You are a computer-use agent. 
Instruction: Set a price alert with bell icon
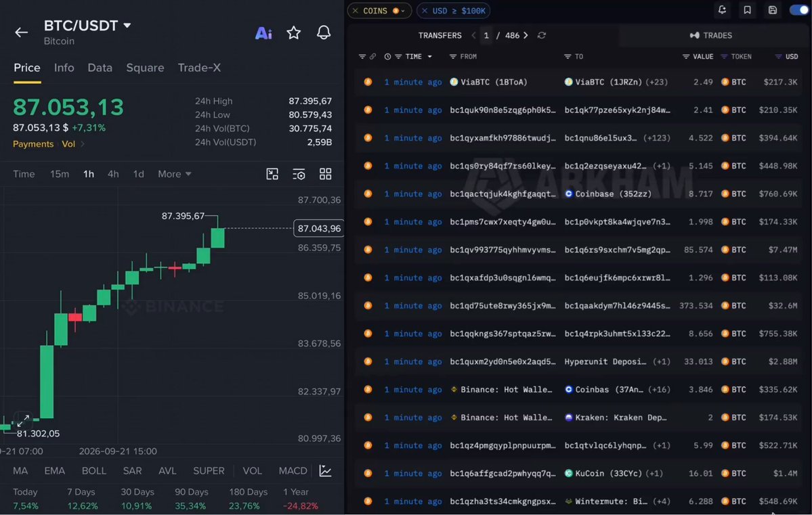pyautogui.click(x=324, y=32)
